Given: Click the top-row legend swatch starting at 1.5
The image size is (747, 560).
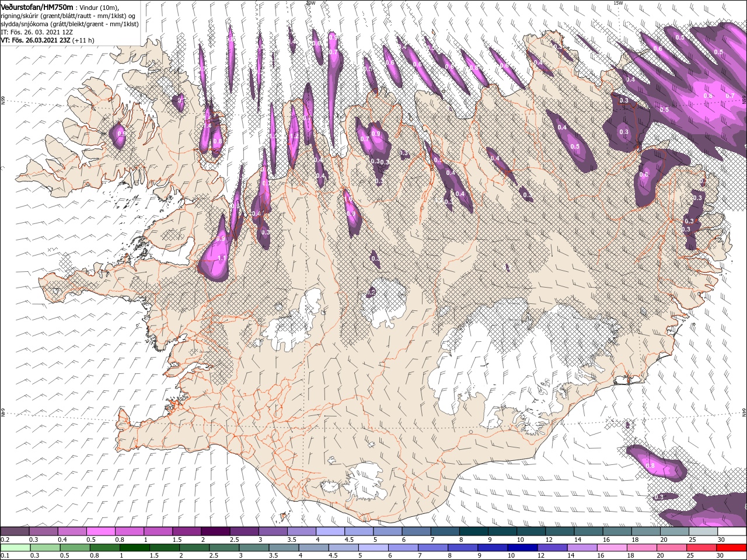Looking at the screenshot, I should pyautogui.click(x=186, y=531).
